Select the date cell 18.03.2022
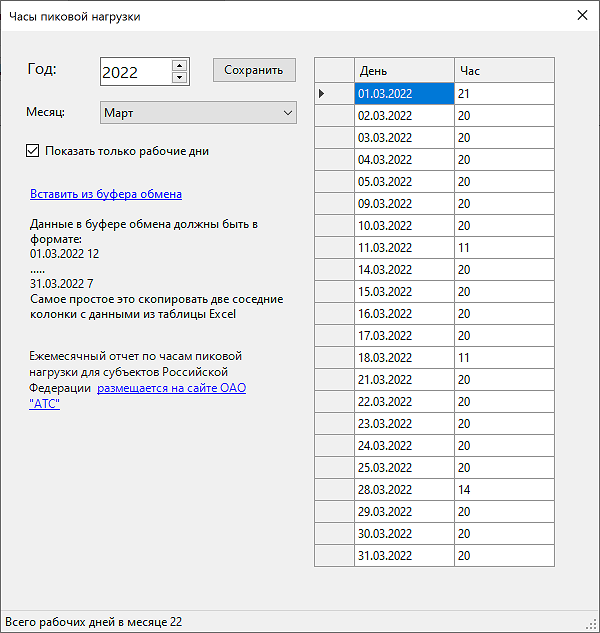This screenshot has width=600, height=633. pos(405,358)
